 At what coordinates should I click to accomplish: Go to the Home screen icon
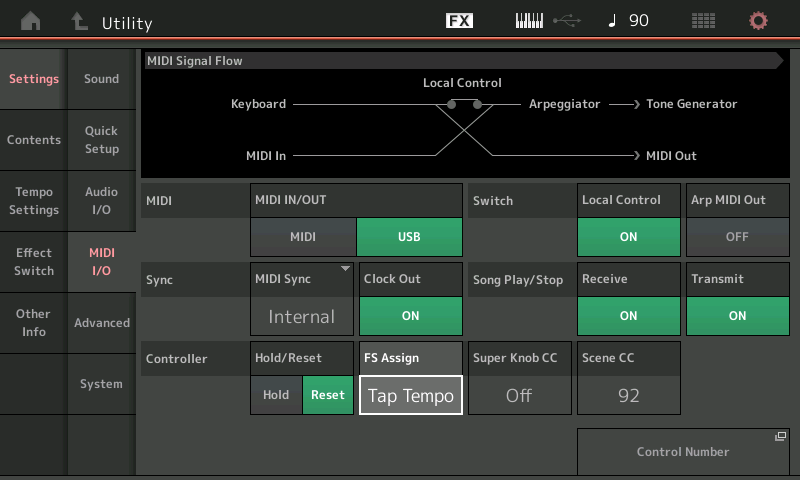pos(32,21)
